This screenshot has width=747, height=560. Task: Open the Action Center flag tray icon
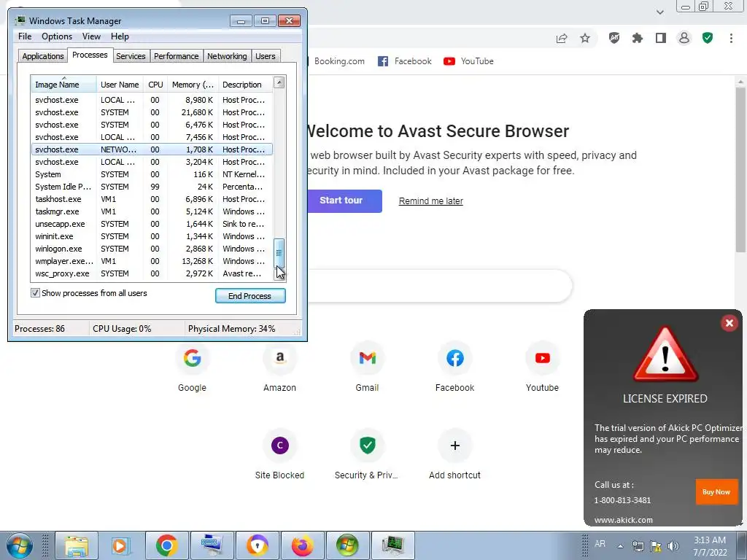point(656,546)
